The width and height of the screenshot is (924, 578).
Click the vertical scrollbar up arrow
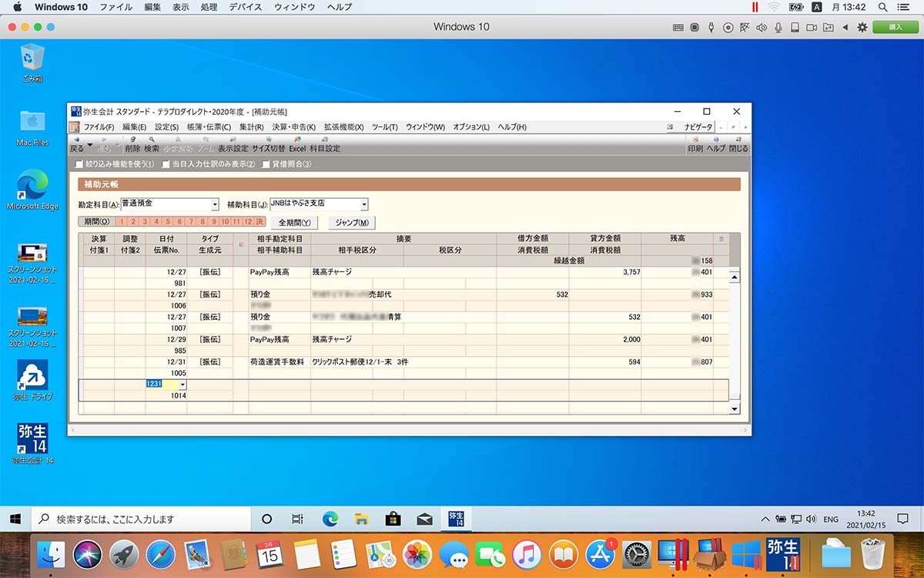click(x=734, y=277)
